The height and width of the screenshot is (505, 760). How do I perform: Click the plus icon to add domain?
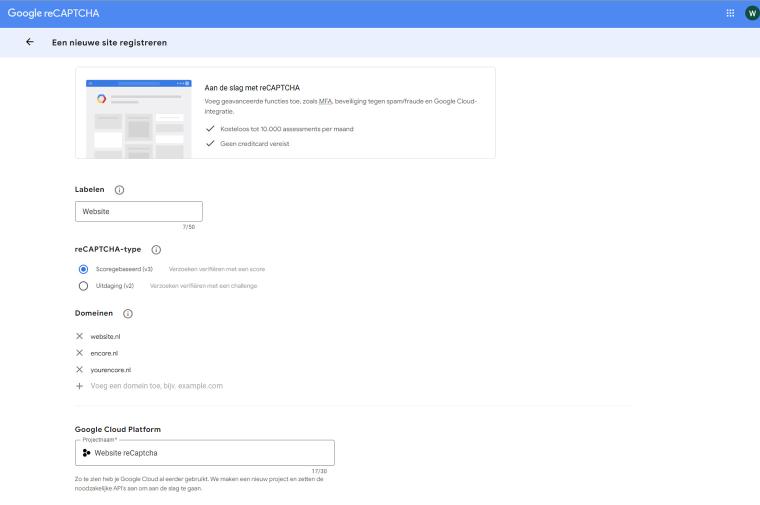[80, 386]
